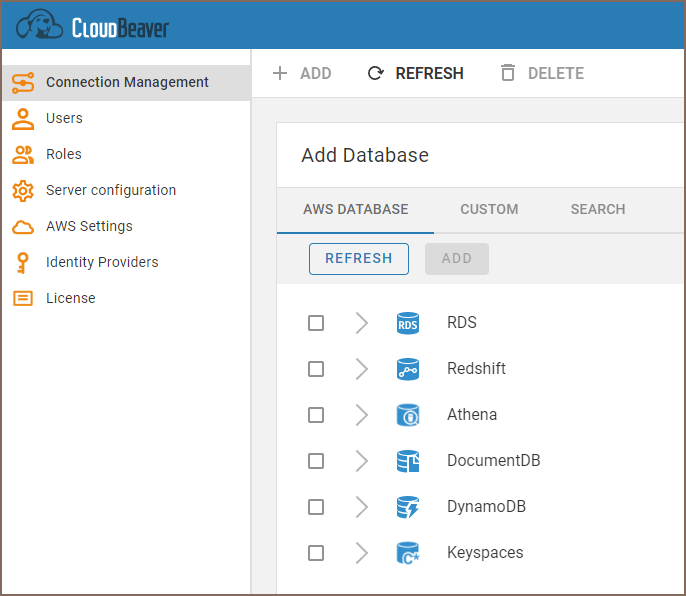Viewport: 686px width, 596px height.
Task: Switch to the CUSTOM tab
Action: click(489, 209)
